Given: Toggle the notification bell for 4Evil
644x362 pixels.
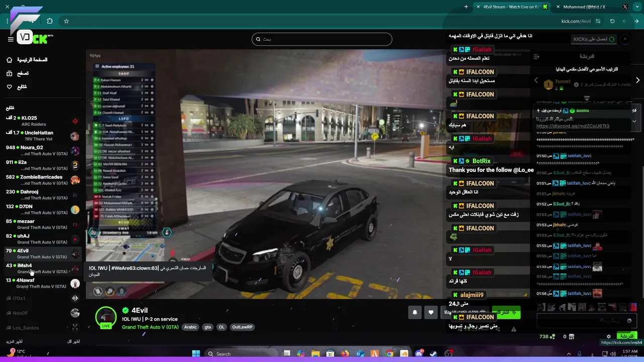Looking at the screenshot, I should [415, 312].
